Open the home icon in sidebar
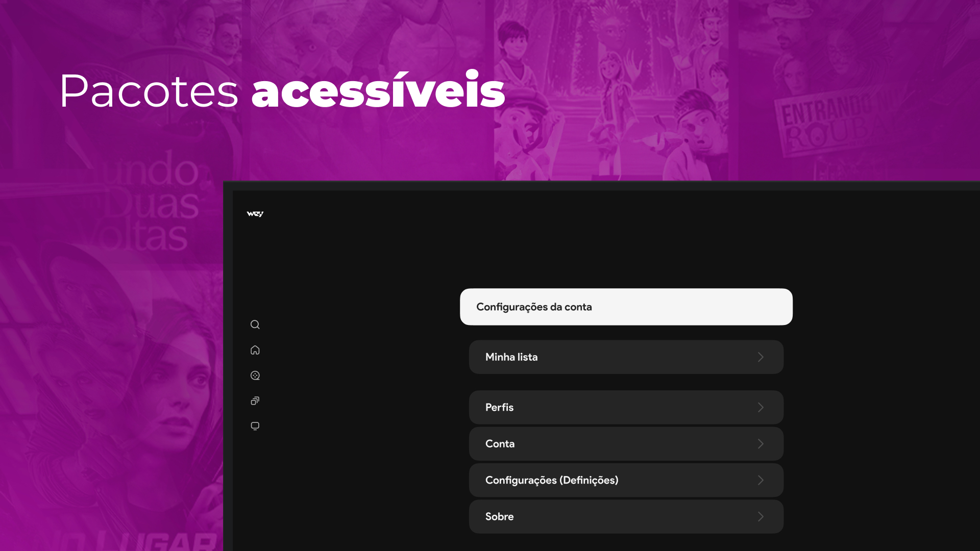 [x=255, y=350]
